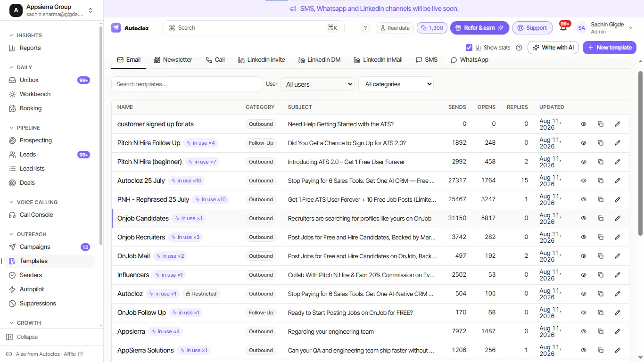Image resolution: width=644 pixels, height=362 pixels.
Task: Open the notifications bell
Action: coord(563,28)
